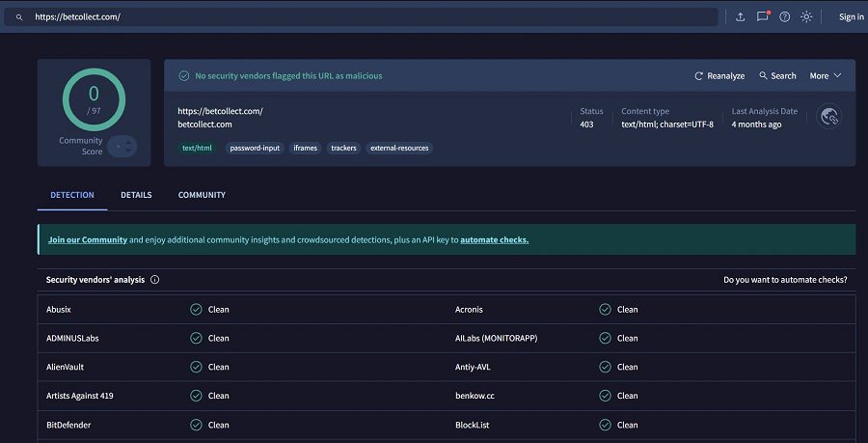
Task: Switch to the DETAILS tab
Action: coord(136,195)
